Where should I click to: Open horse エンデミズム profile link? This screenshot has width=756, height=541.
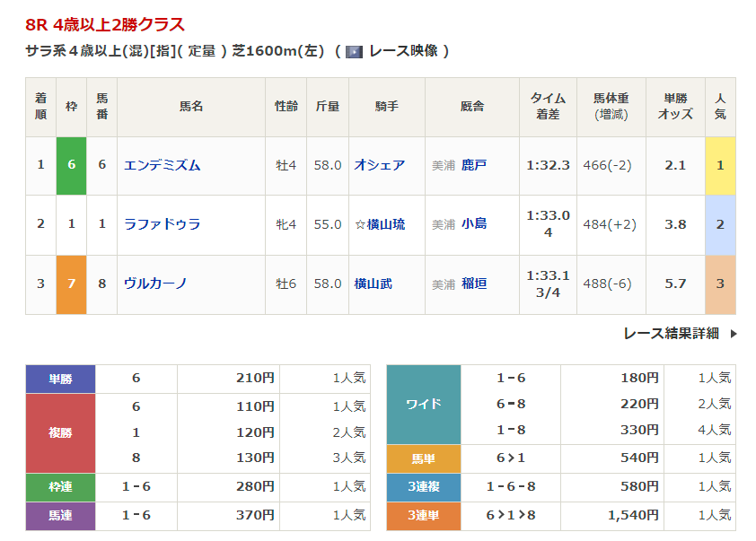point(163,165)
